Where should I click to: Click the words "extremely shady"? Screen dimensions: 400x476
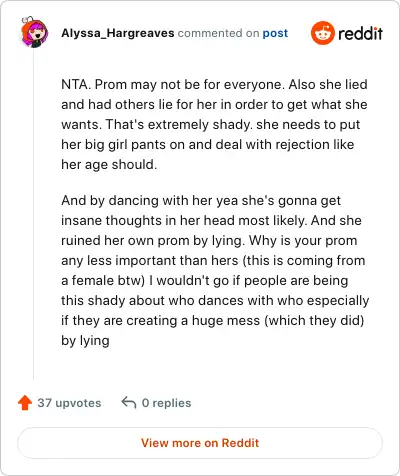(200, 125)
